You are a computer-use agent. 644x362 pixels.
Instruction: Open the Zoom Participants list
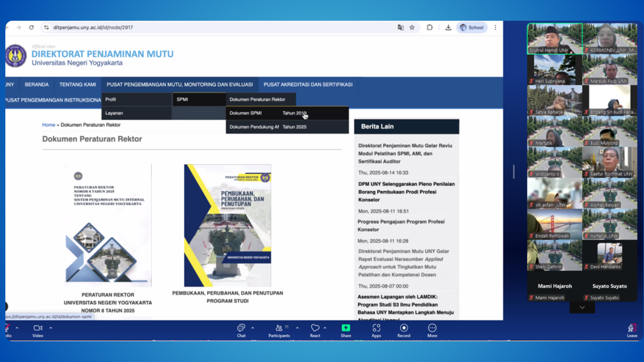click(279, 330)
